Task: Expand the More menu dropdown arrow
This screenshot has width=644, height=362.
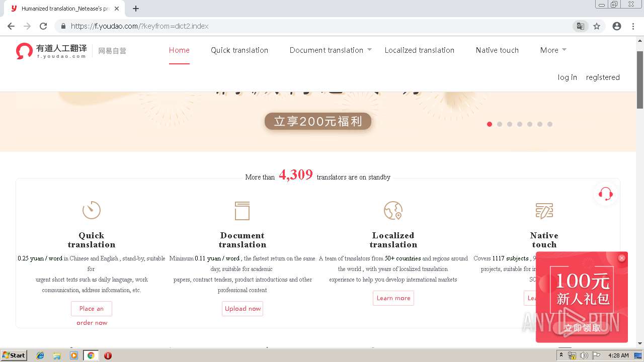Action: click(564, 49)
